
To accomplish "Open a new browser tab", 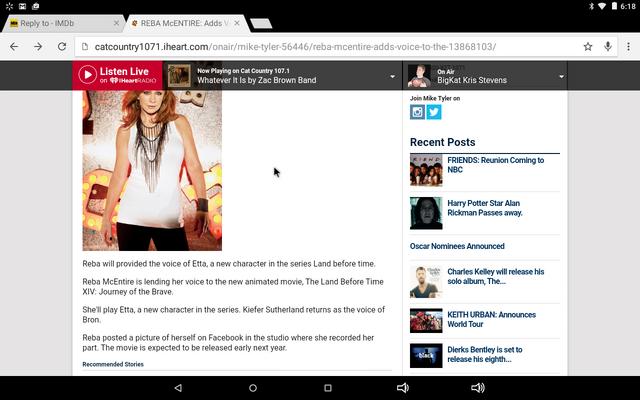I will [x=261, y=23].
